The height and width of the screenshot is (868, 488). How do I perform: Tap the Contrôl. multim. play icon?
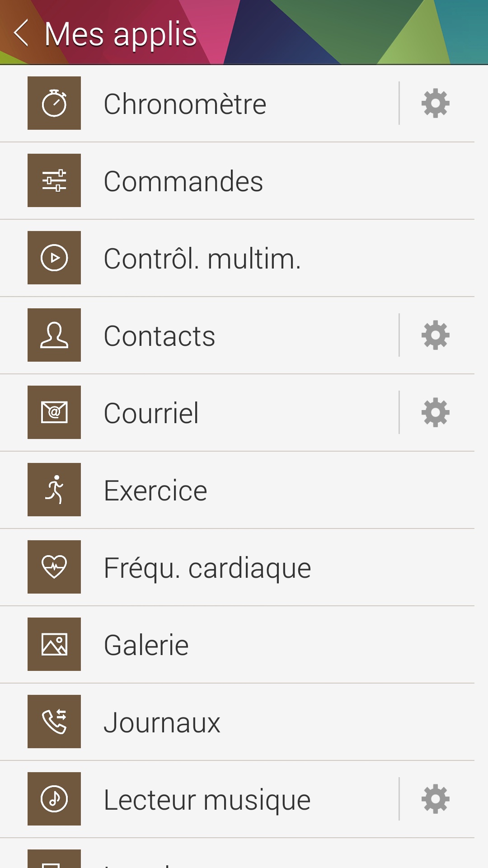point(54,258)
